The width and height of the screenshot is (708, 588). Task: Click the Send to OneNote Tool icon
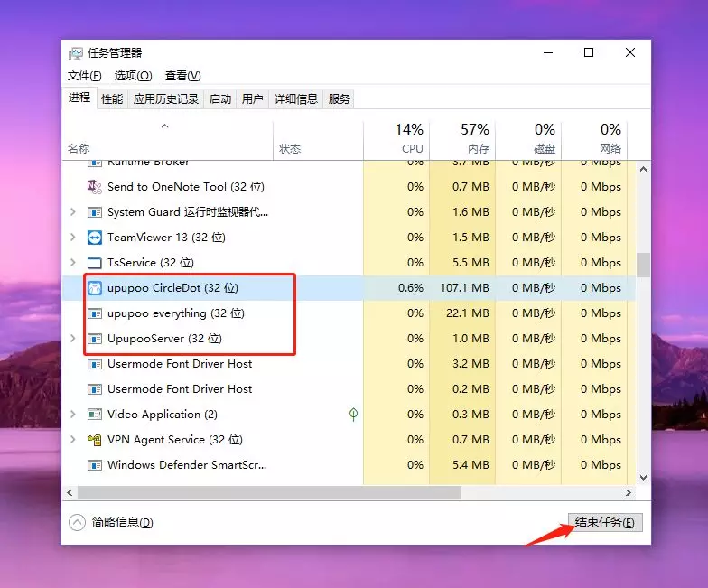(94, 186)
